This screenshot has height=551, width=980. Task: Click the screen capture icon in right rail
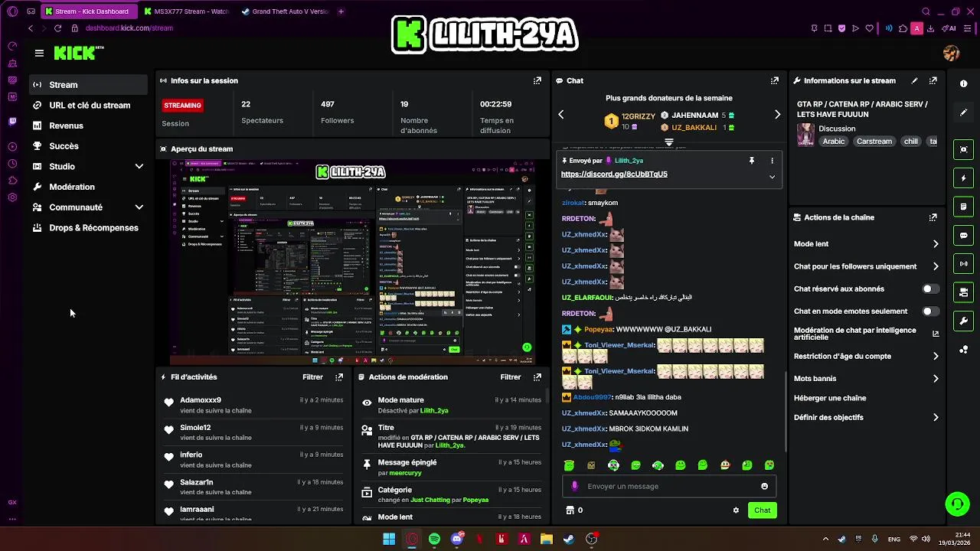pos(963,149)
